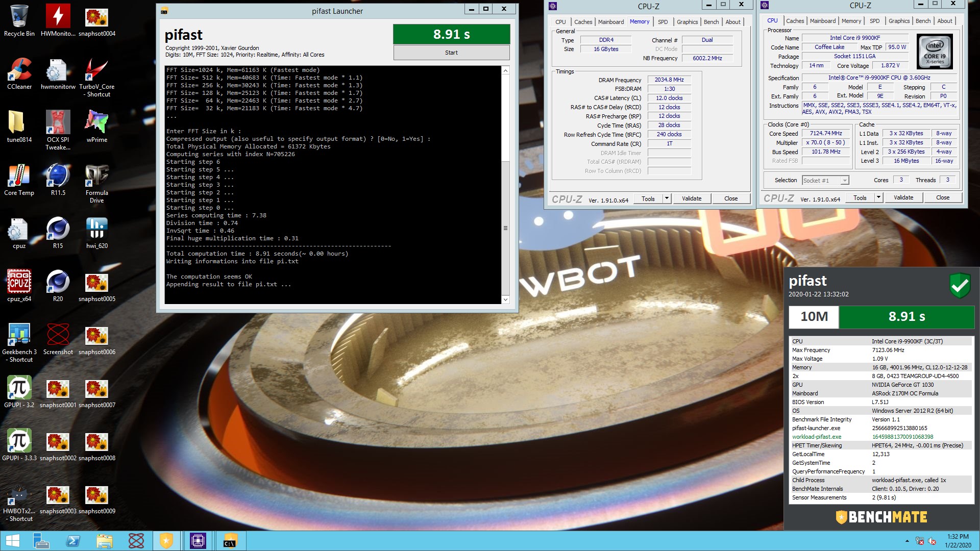This screenshot has height=551, width=980.
Task: Open BenchMate shield taskbar icon
Action: (166, 541)
